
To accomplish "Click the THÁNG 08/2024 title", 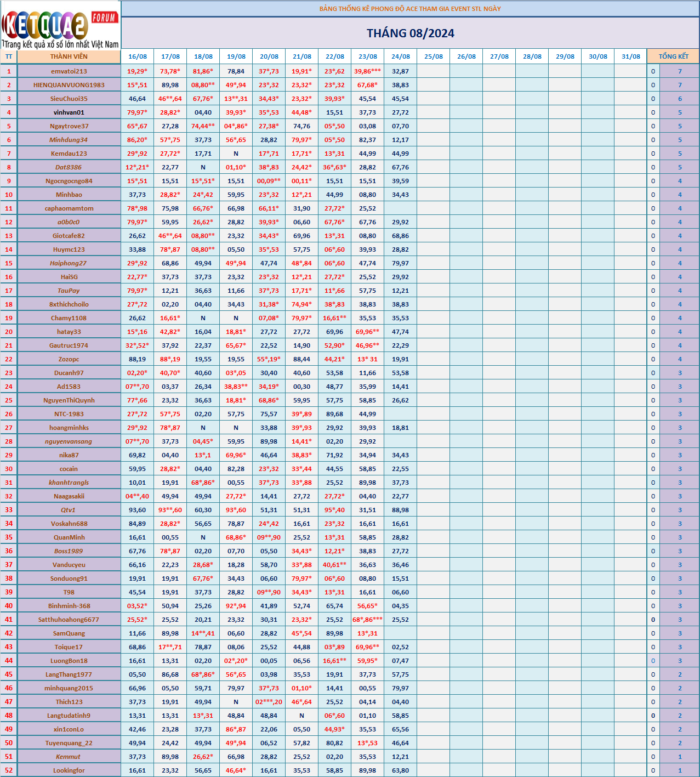I will click(x=411, y=33).
